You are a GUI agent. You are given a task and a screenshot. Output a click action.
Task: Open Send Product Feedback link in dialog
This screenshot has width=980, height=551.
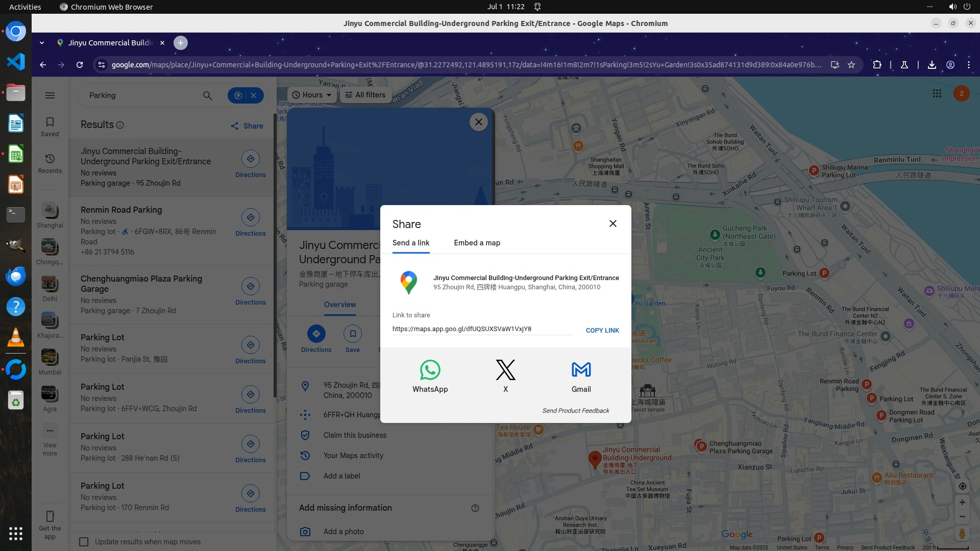point(575,411)
